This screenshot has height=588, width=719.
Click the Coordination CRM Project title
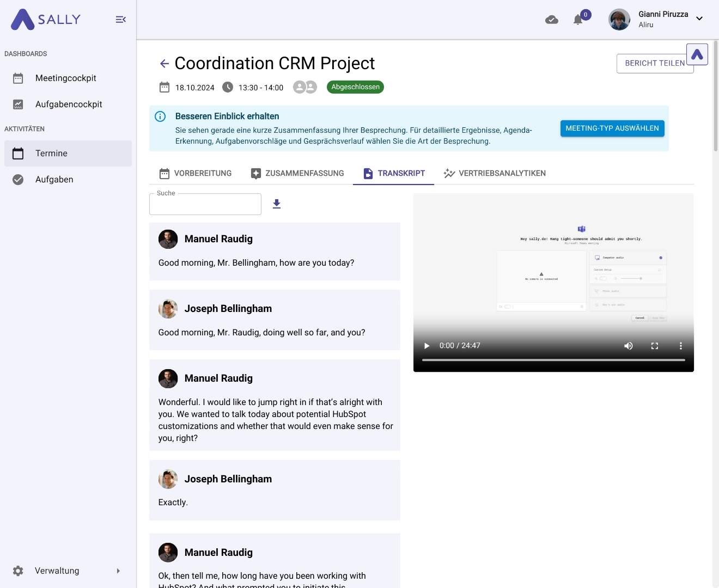click(x=275, y=64)
